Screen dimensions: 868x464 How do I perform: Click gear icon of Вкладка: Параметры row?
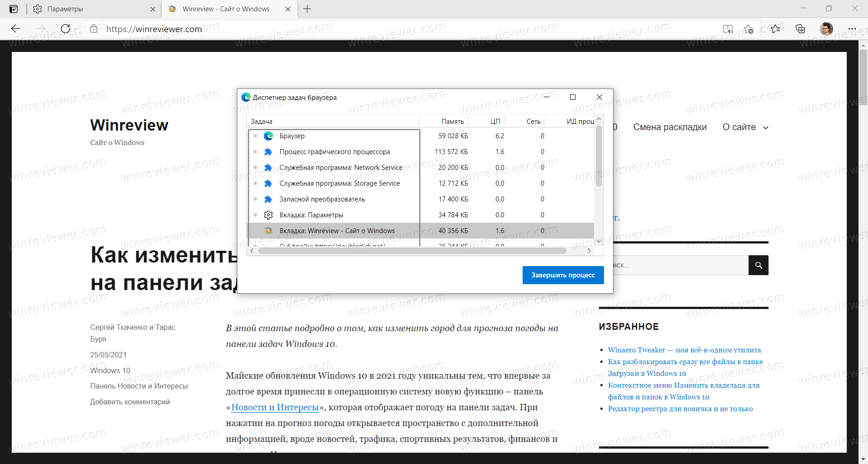tap(268, 215)
